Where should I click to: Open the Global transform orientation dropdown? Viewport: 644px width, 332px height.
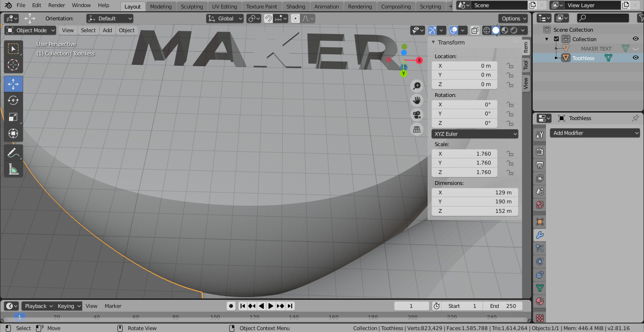[x=225, y=18]
